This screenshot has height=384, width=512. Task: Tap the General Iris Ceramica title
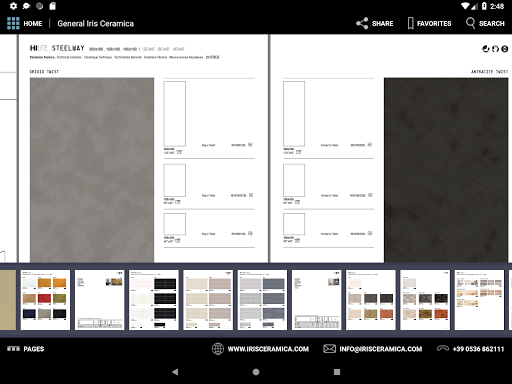(95, 24)
